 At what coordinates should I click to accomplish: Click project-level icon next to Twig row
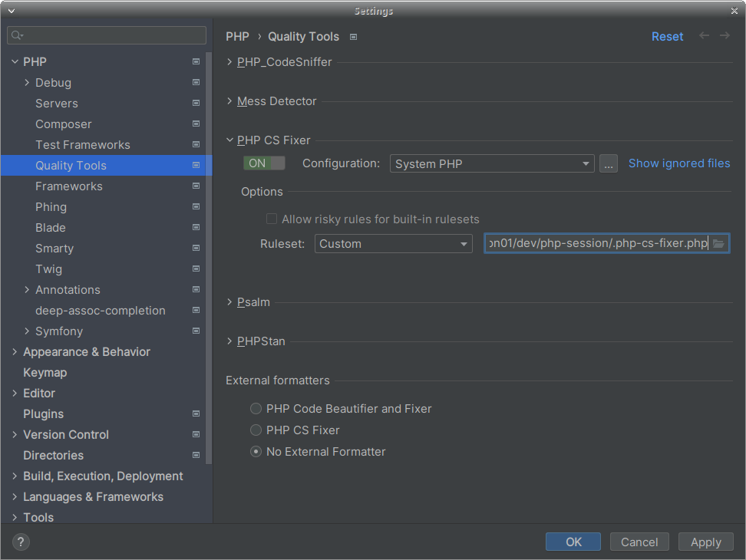(196, 268)
